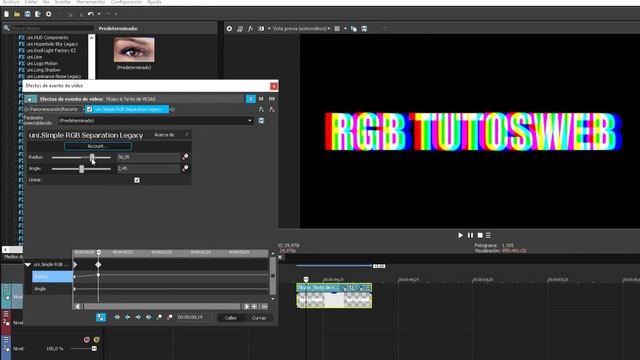Expand the overlays grid dropdown arrow
The height and width of the screenshot is (360, 640).
coord(345,29)
